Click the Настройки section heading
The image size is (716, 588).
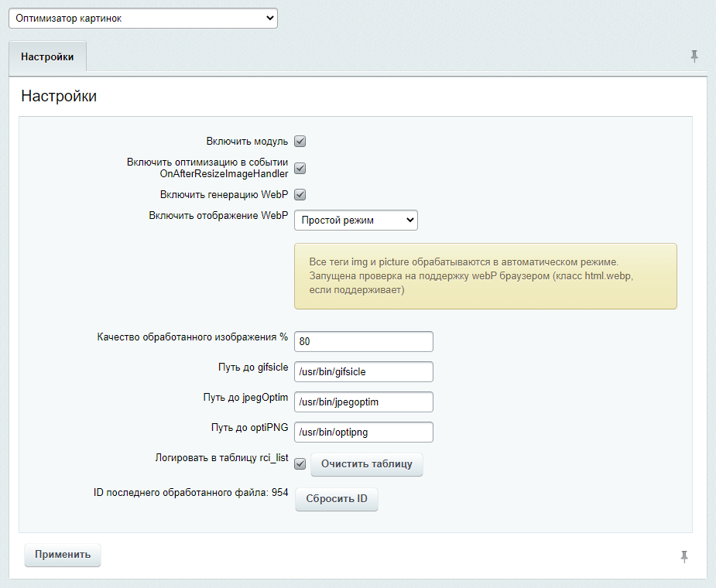[x=59, y=97]
